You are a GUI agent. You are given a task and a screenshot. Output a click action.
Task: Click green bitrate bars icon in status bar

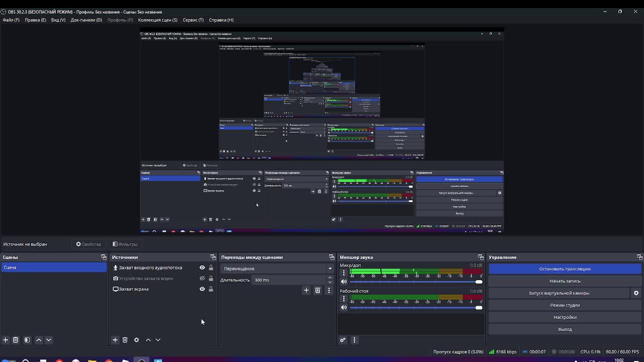click(x=492, y=352)
